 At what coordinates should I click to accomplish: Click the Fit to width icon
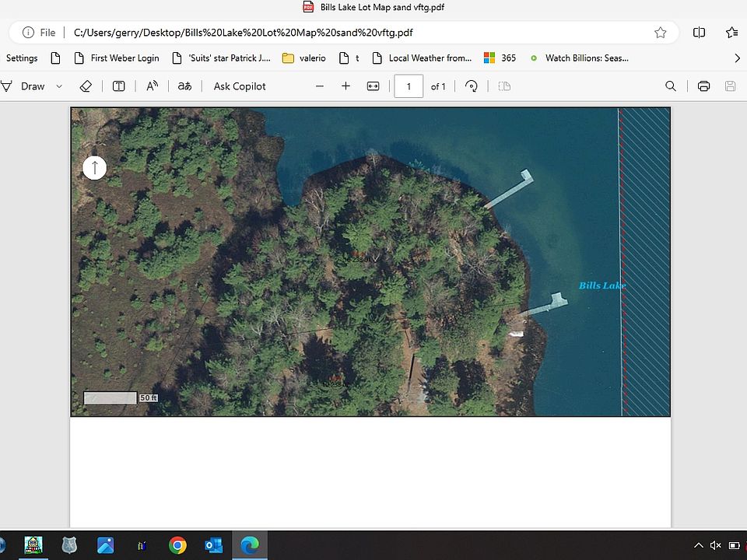373,86
